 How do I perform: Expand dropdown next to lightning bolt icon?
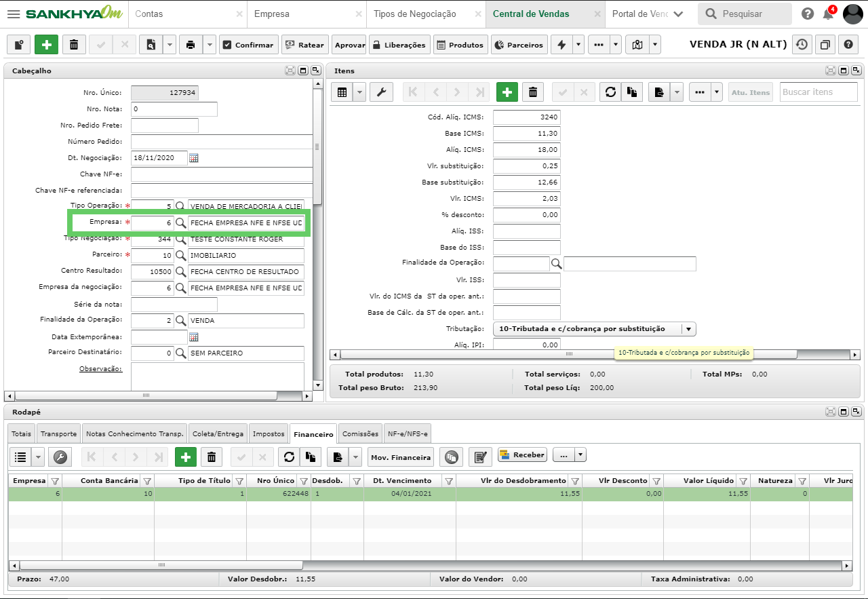[x=578, y=45]
